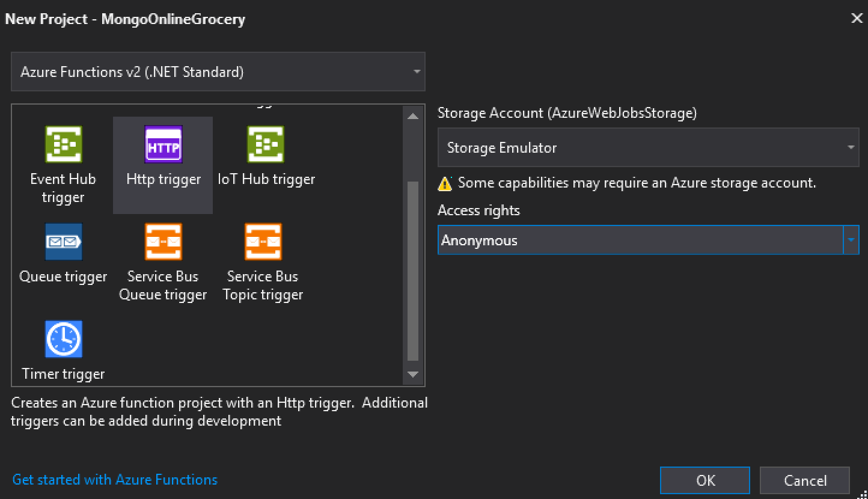This screenshot has width=868, height=499.
Task: Choose the IoT Hub trigger icon
Action: tap(266, 144)
